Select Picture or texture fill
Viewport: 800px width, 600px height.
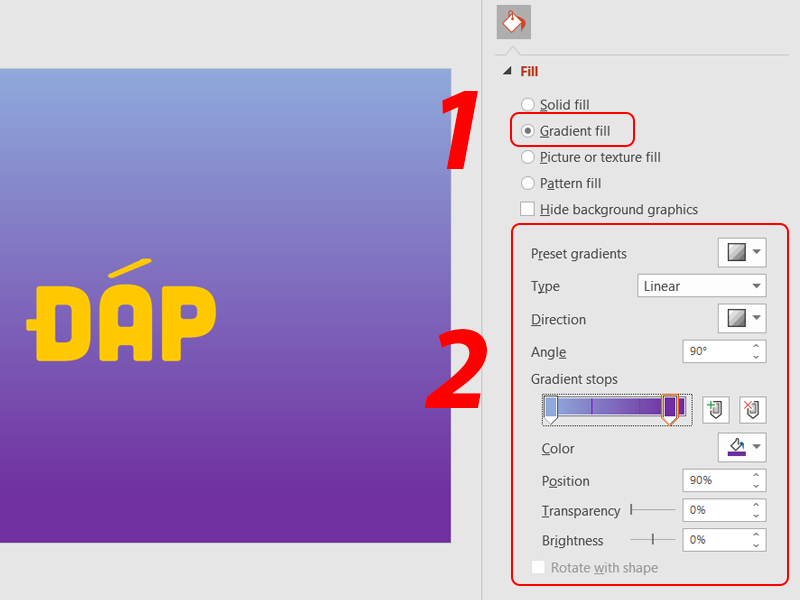[528, 157]
